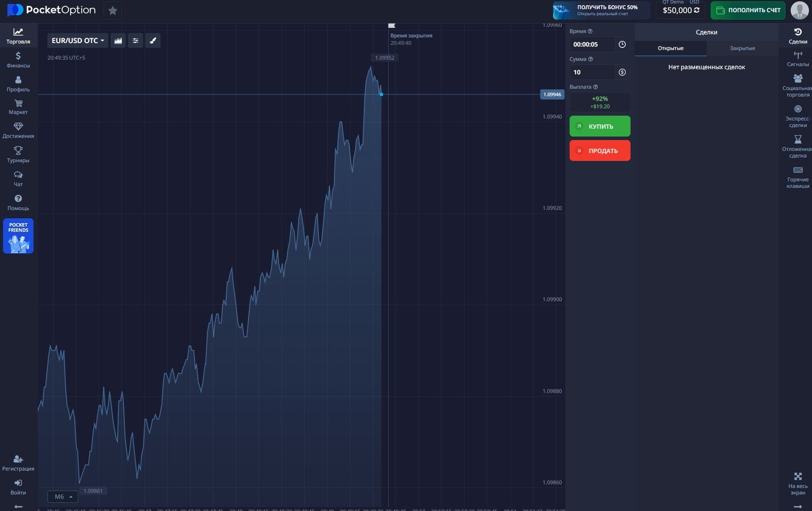
Task: Toggle amount currency mode via dollar icon
Action: tap(622, 72)
